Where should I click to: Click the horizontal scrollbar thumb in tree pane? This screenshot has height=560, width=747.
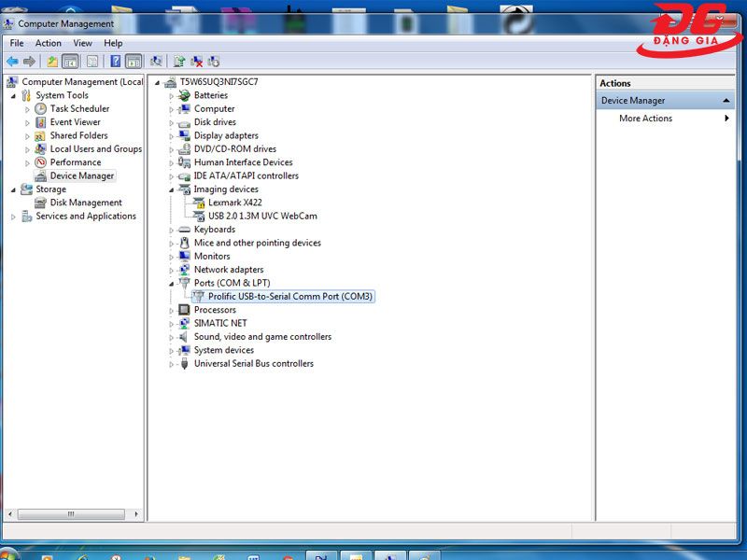click(71, 514)
